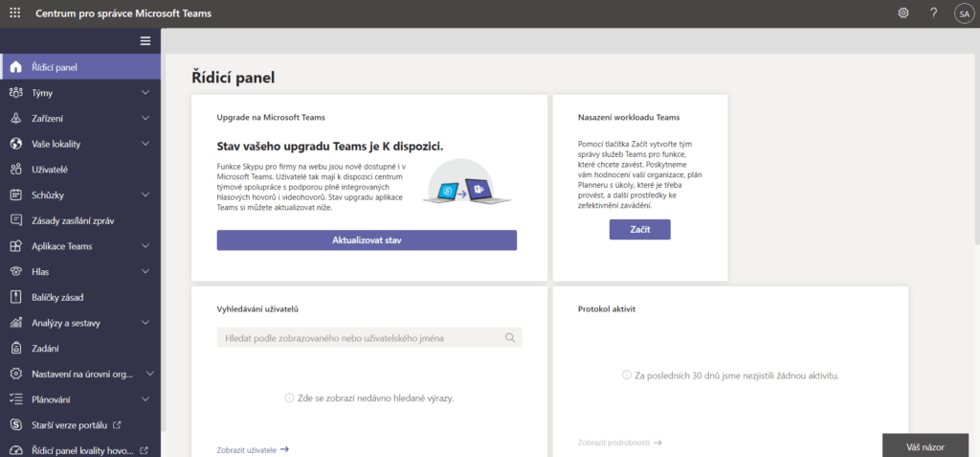The width and height of the screenshot is (980, 457).
Task: Click the Zařízení bell icon
Action: click(16, 118)
